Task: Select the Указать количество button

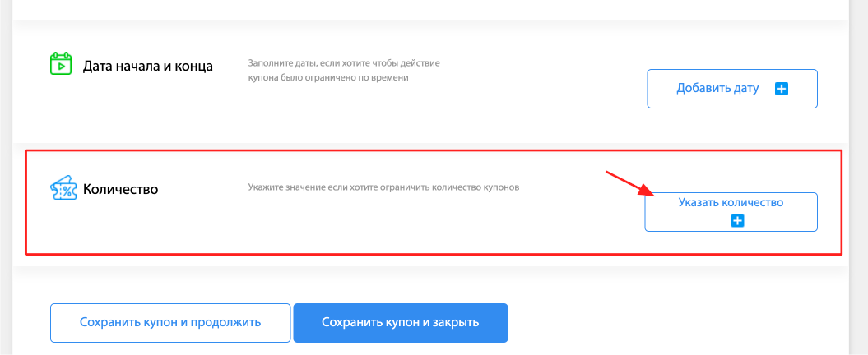Action: coord(731,212)
